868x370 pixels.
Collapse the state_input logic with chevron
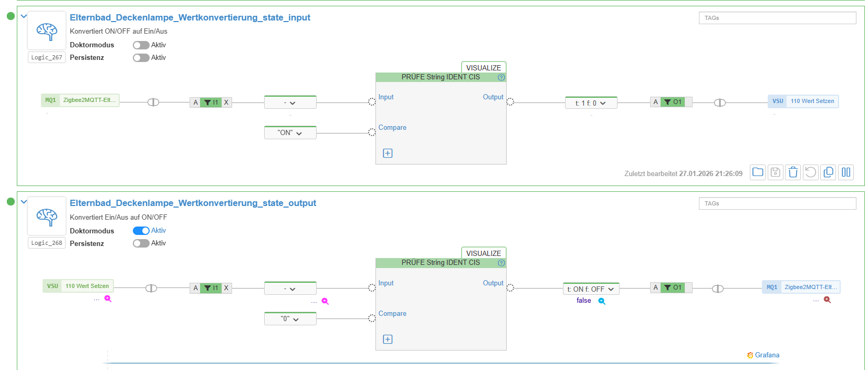(x=24, y=16)
